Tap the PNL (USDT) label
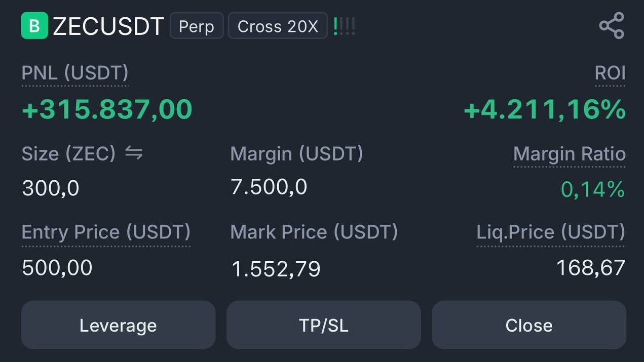 (x=75, y=73)
